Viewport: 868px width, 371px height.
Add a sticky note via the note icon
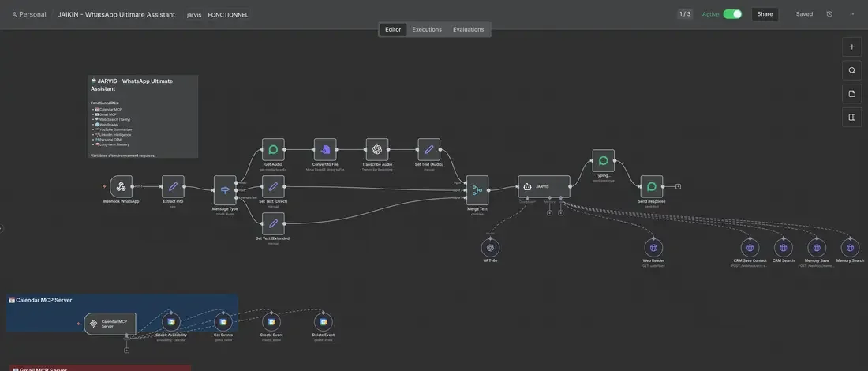pyautogui.click(x=852, y=94)
